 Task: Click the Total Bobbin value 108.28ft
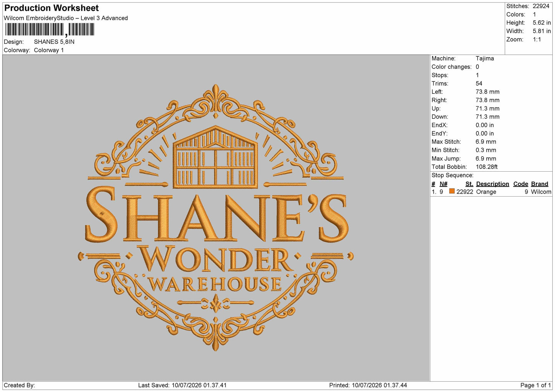pos(487,167)
